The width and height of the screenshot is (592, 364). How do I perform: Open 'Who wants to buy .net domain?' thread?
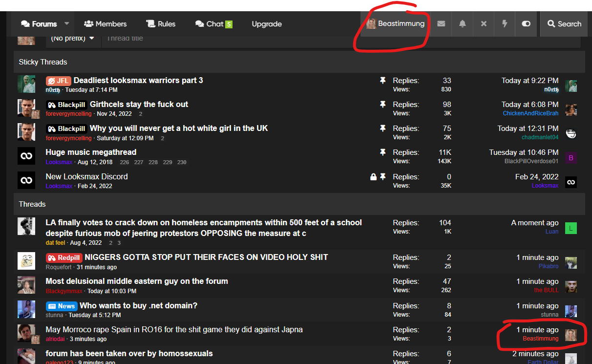(139, 306)
